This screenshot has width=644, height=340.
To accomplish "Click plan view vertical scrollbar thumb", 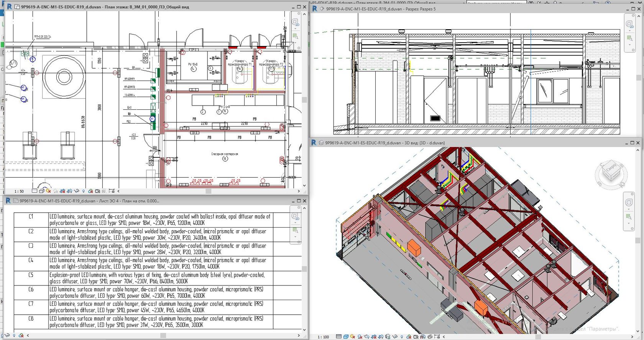I will pyautogui.click(x=304, y=100).
